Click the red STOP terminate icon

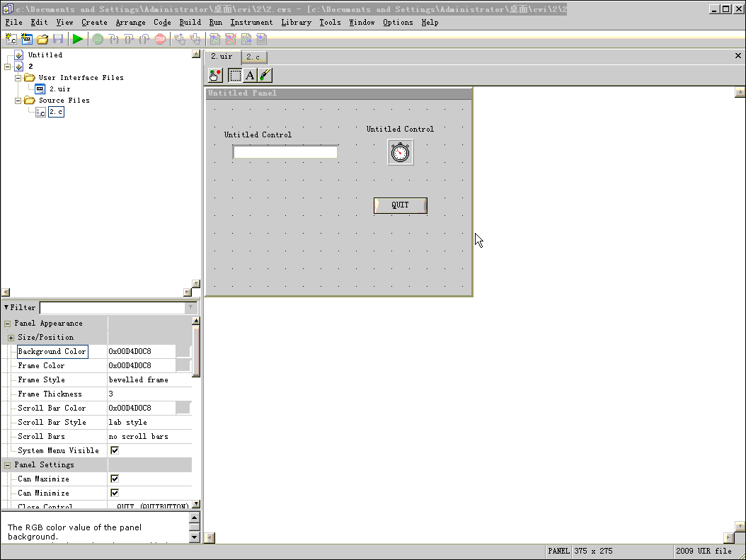pos(161,40)
